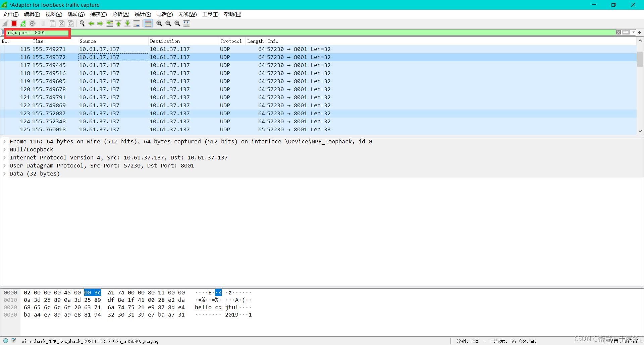Open the 统计(S) menu
Screen dimensions: 644x345
click(x=143, y=14)
